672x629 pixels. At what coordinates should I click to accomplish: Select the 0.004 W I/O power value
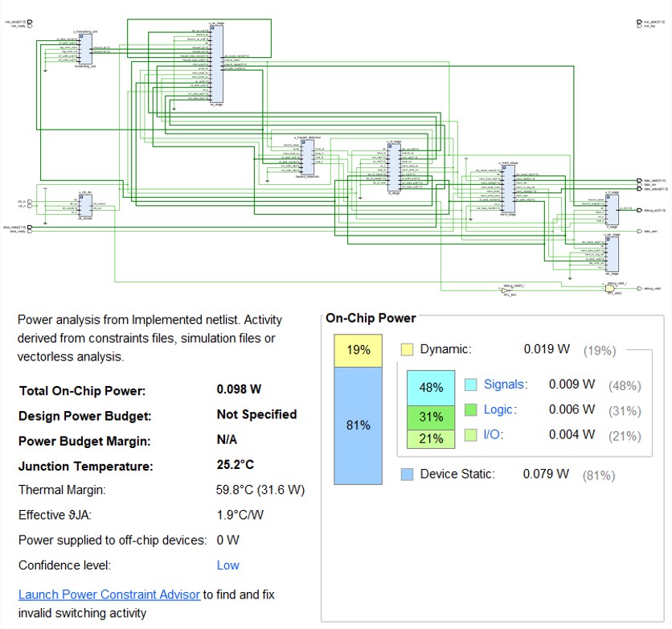pos(572,435)
